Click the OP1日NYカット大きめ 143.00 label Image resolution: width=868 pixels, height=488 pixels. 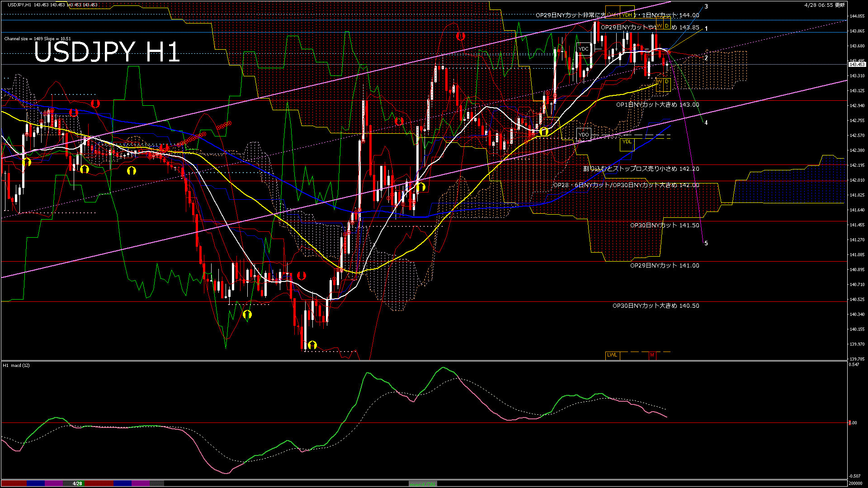click(x=657, y=105)
